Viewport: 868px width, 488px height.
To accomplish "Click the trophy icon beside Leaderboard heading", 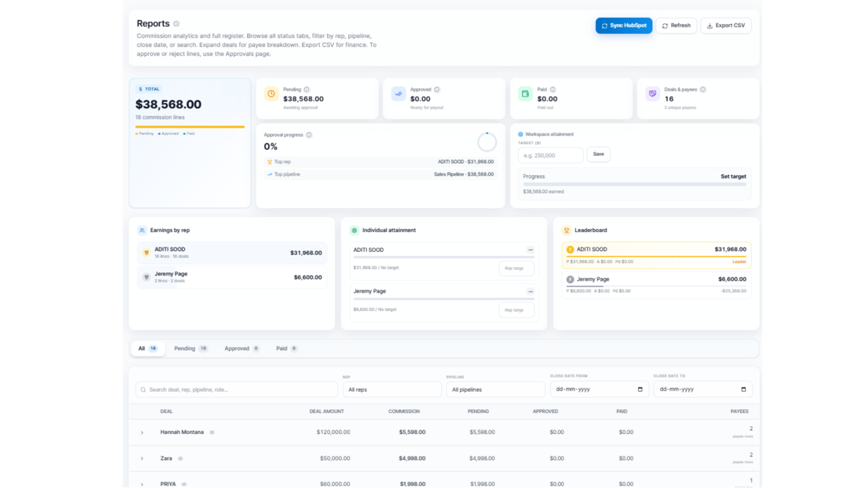I will 566,230.
